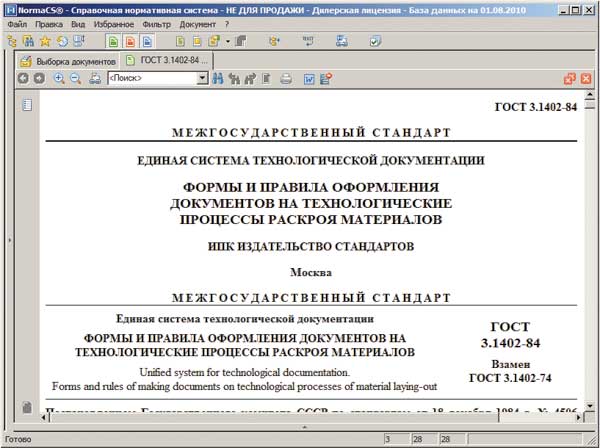Click the restore document window button
Viewport: 600px width, 448px height.
569,78
